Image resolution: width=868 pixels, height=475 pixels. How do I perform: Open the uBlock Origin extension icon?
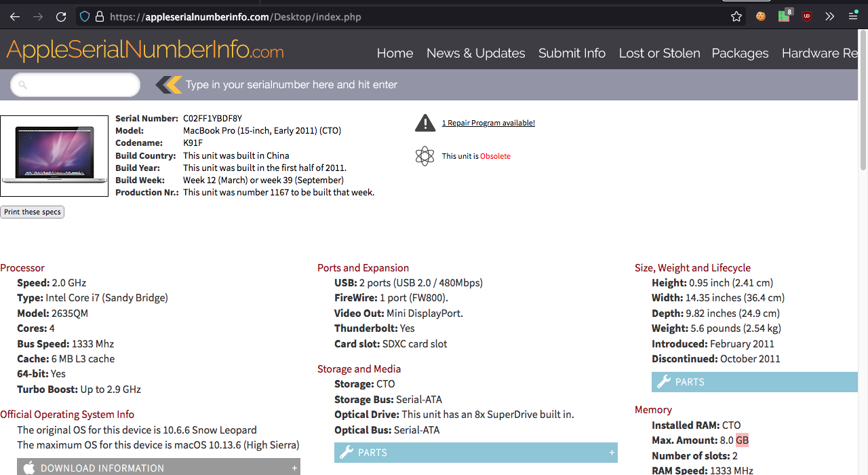807,16
